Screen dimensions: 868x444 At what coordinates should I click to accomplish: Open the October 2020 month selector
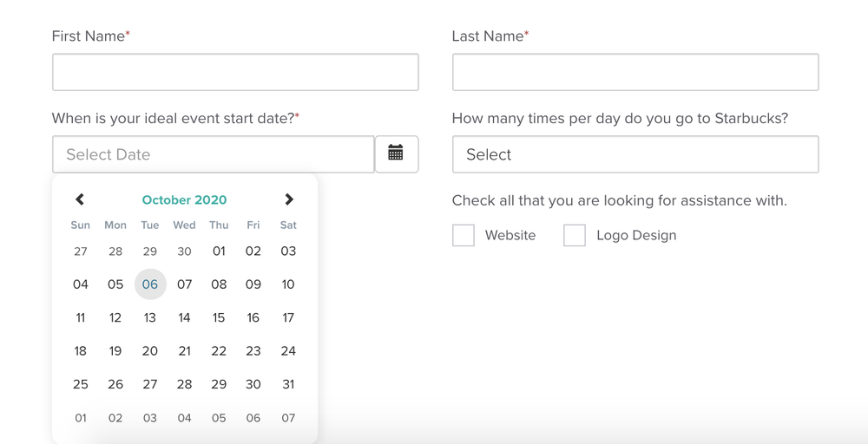pos(184,199)
